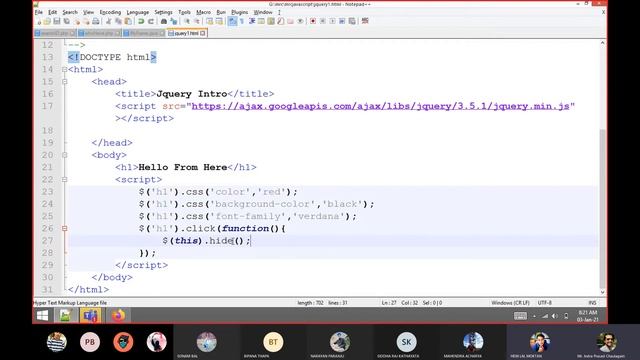Close the jquery1.html tab
Image resolution: width=640 pixels, height=360 pixels.
[x=203, y=33]
